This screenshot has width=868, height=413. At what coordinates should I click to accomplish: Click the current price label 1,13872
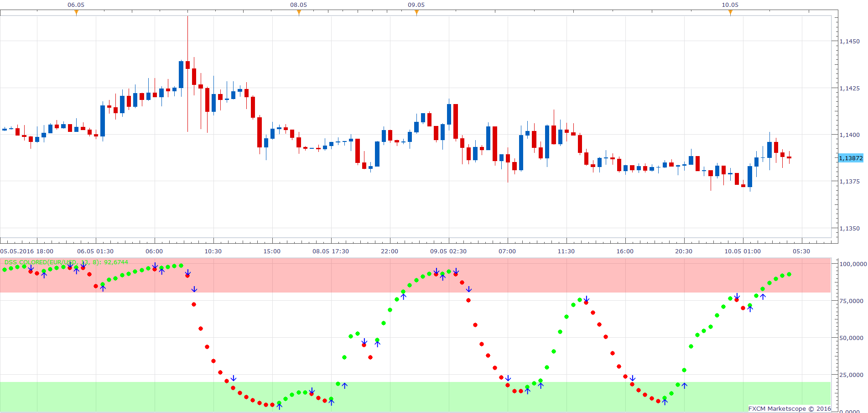(851, 158)
